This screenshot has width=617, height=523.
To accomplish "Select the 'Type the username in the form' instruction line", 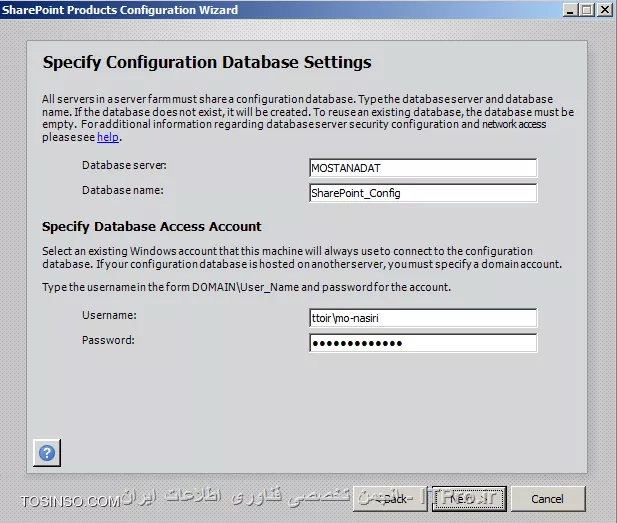I will (246, 287).
